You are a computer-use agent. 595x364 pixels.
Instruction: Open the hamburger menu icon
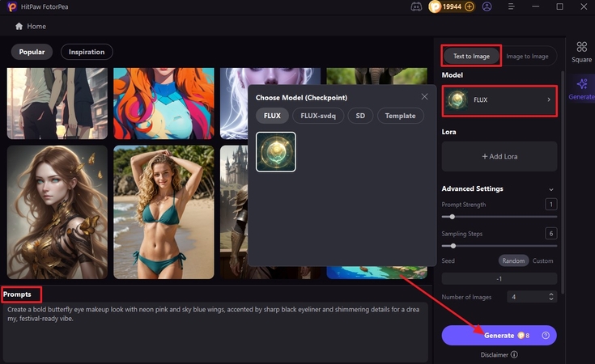[x=511, y=6]
